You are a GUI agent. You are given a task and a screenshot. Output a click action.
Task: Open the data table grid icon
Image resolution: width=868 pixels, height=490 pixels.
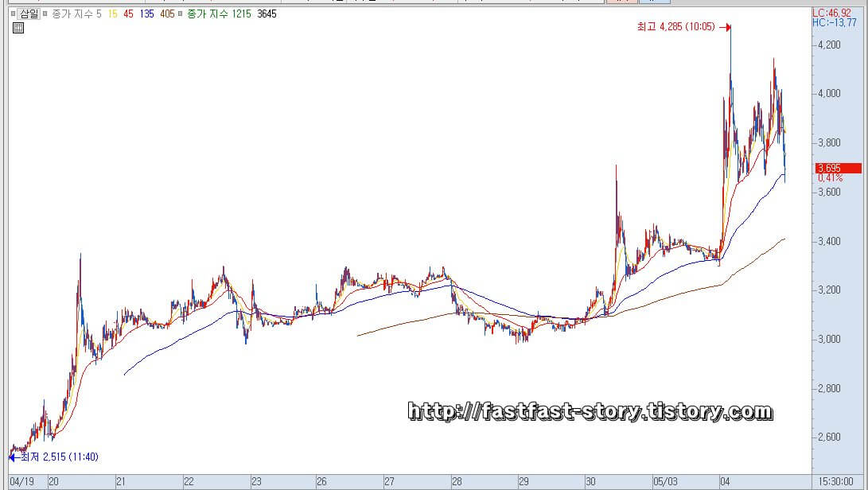18,28
